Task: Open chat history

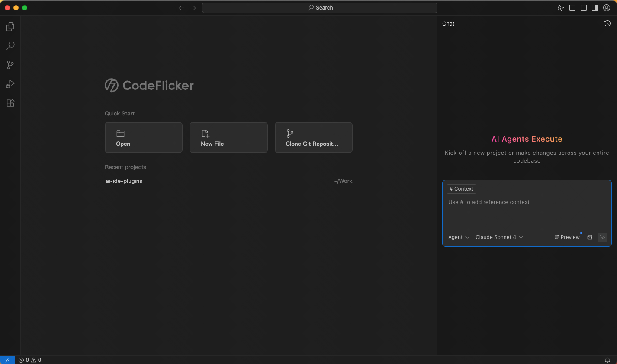Action: coord(607,23)
